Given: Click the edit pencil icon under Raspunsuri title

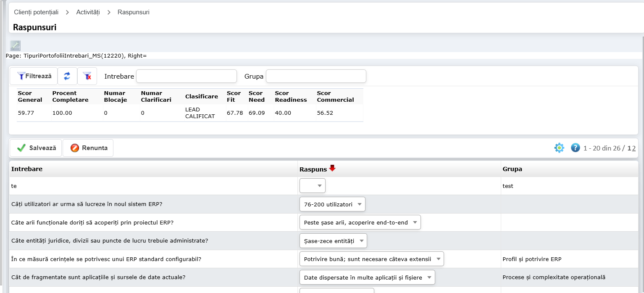Looking at the screenshot, I should coord(15,45).
